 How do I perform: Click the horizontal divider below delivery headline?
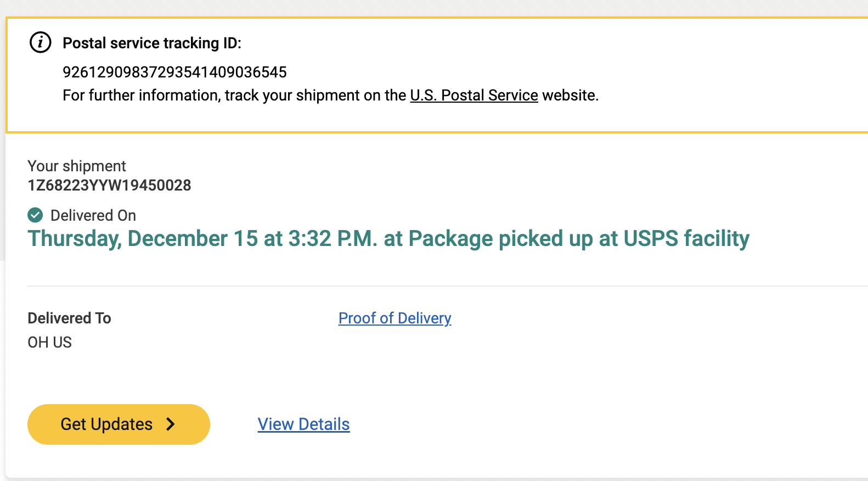click(439, 286)
